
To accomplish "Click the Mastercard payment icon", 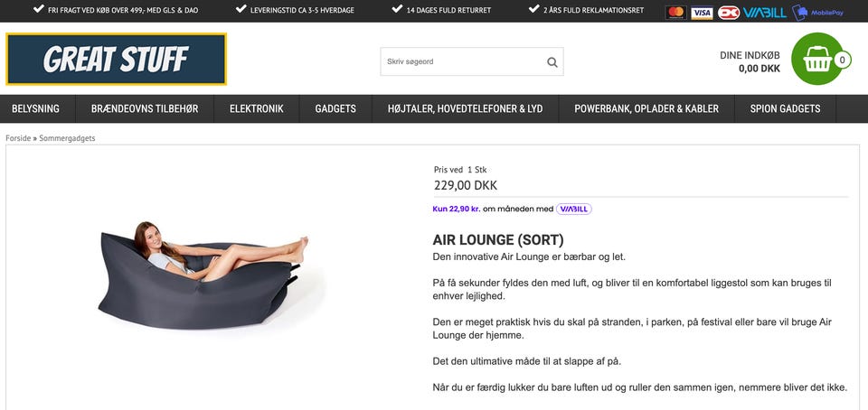I will 675,12.
